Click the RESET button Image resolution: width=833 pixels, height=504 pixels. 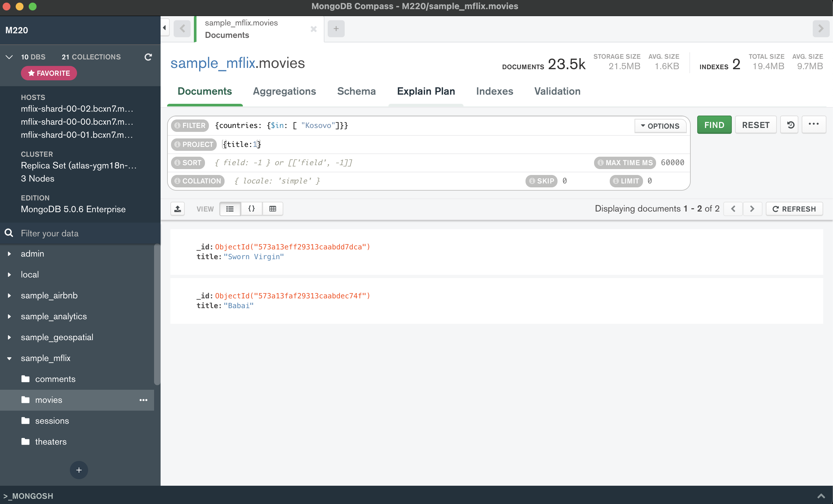coord(755,124)
